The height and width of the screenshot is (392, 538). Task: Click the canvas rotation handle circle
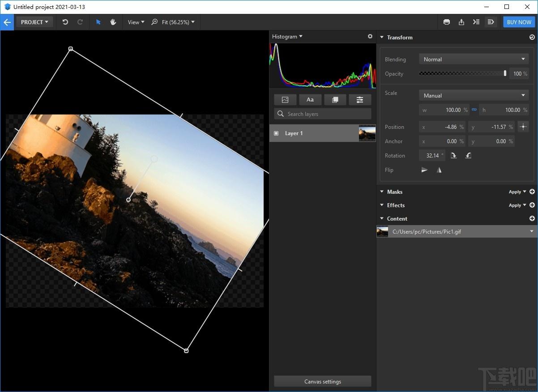point(154,159)
